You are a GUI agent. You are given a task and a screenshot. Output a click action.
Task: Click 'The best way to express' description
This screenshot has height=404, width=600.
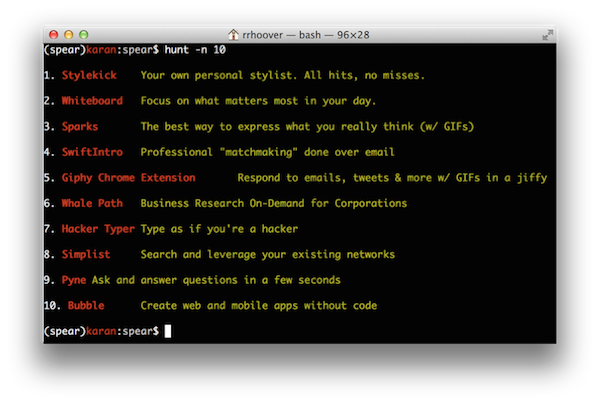pos(307,127)
